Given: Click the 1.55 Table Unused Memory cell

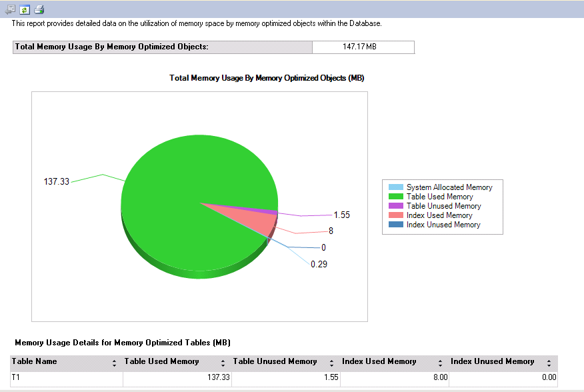Looking at the screenshot, I should pyautogui.click(x=286, y=377).
